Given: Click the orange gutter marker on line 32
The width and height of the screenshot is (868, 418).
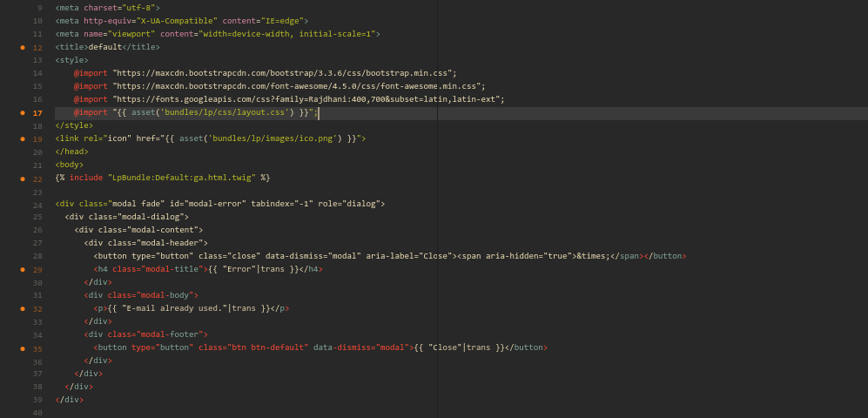Looking at the screenshot, I should (x=23, y=309).
